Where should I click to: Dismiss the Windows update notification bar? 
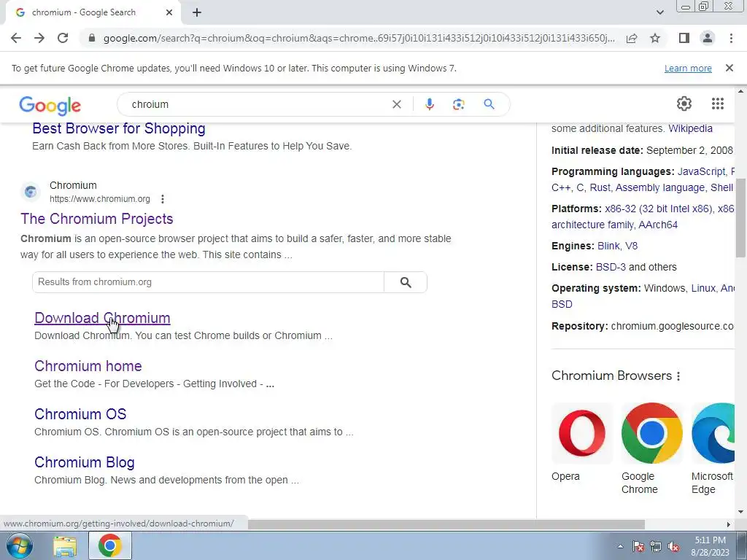point(729,68)
